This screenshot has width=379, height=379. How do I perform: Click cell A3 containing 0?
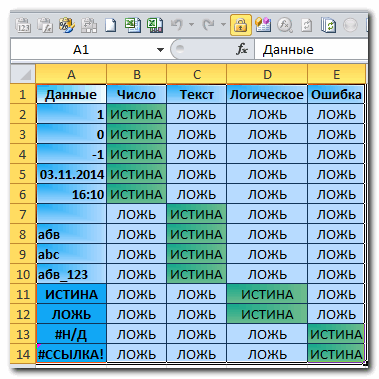[x=71, y=134]
